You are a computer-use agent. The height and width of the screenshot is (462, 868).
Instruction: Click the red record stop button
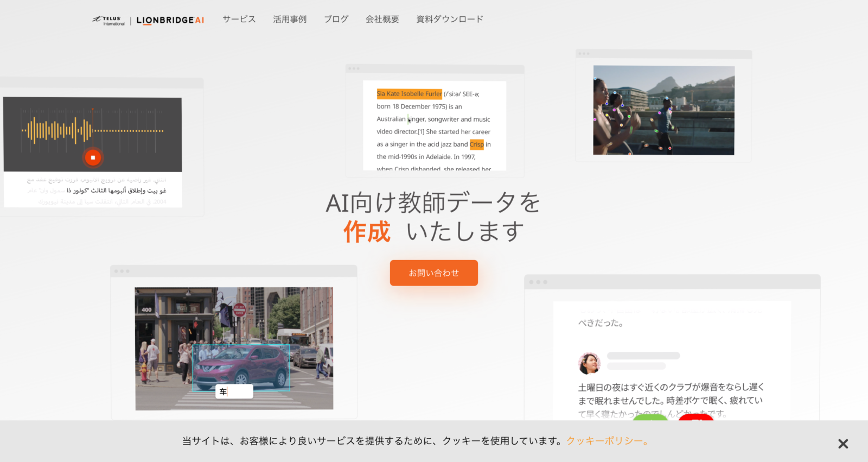click(x=93, y=157)
